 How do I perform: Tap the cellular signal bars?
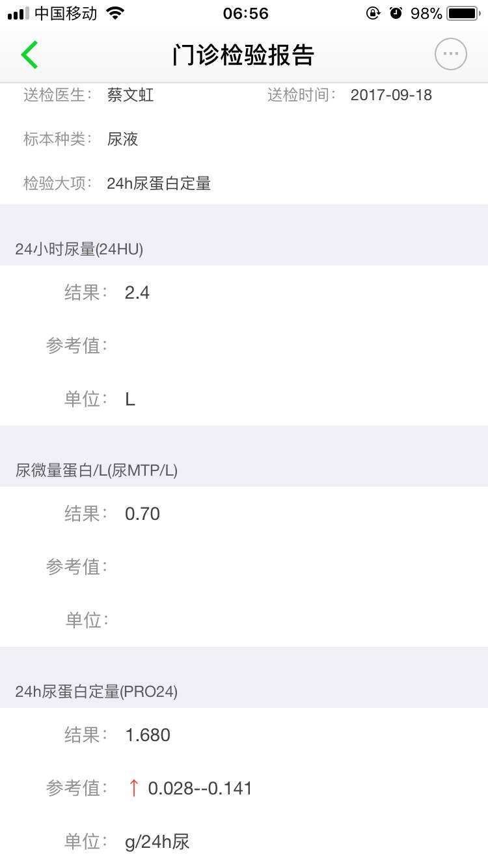[x=18, y=13]
